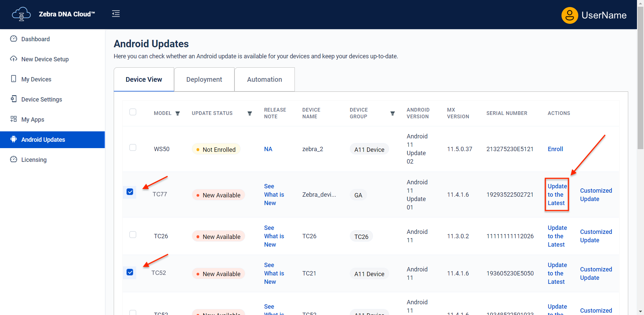Check the WS50 device row checkbox
This screenshot has width=644, height=315.
tap(133, 148)
